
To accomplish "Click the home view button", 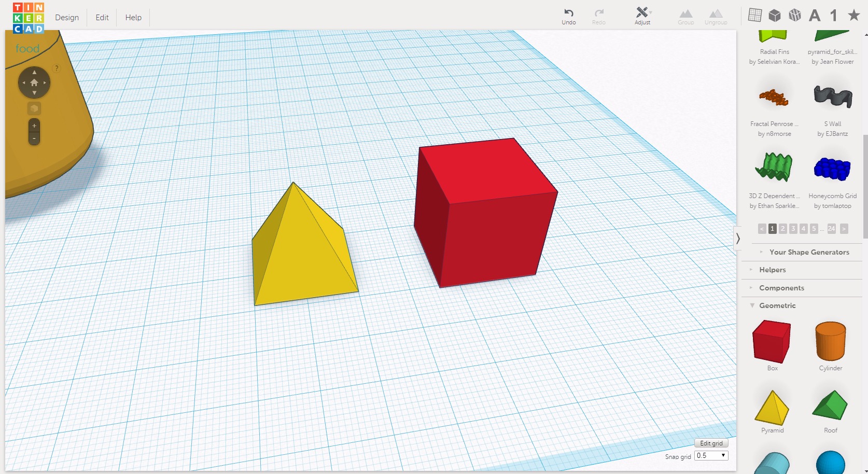I will [x=34, y=82].
